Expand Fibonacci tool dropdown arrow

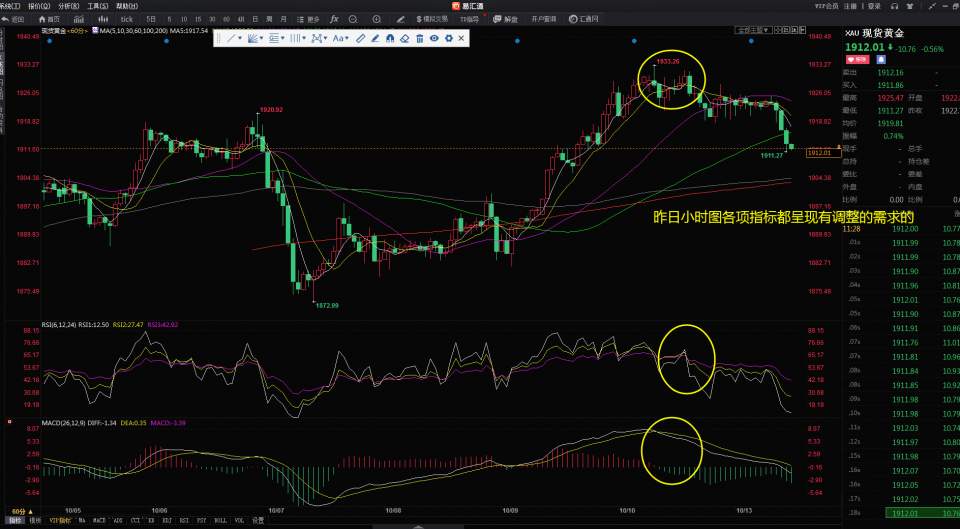[282, 38]
